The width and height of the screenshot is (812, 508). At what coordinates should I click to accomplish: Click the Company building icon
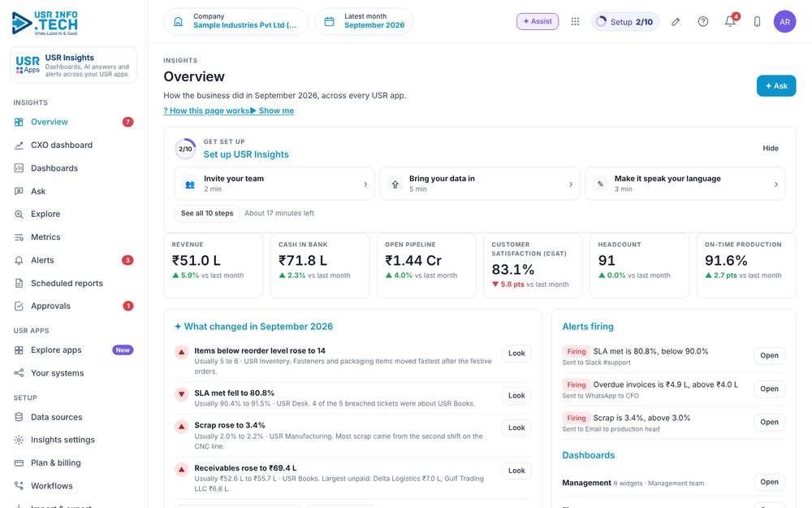click(x=178, y=22)
